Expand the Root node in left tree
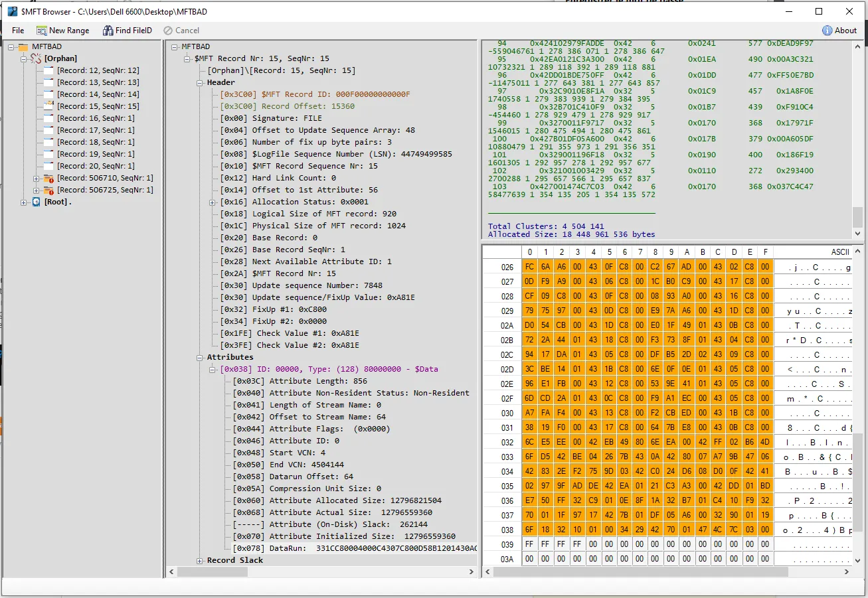 click(25, 202)
